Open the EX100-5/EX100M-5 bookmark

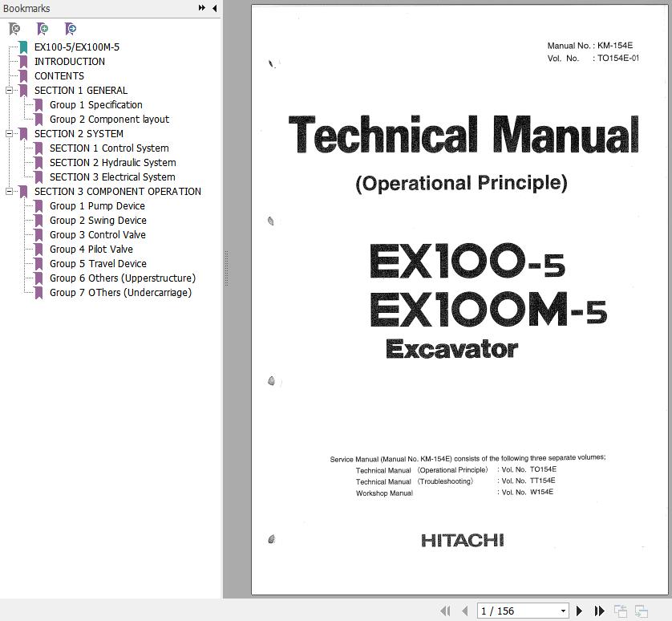coord(77,47)
